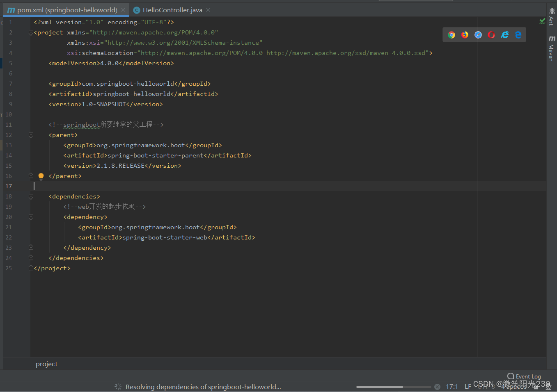Toggle the fold marker at dependency closing tag
The width and height of the screenshot is (557, 392).
31,247
